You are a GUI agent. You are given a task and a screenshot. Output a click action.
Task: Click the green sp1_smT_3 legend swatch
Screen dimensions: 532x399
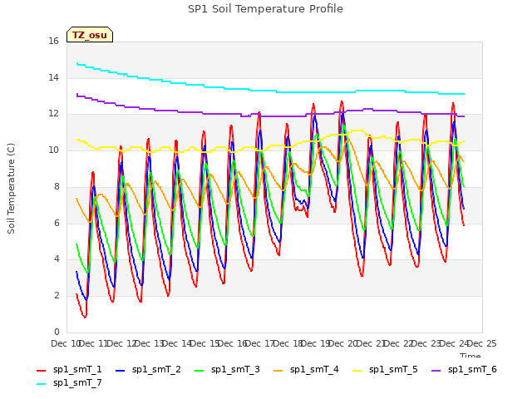(x=199, y=371)
